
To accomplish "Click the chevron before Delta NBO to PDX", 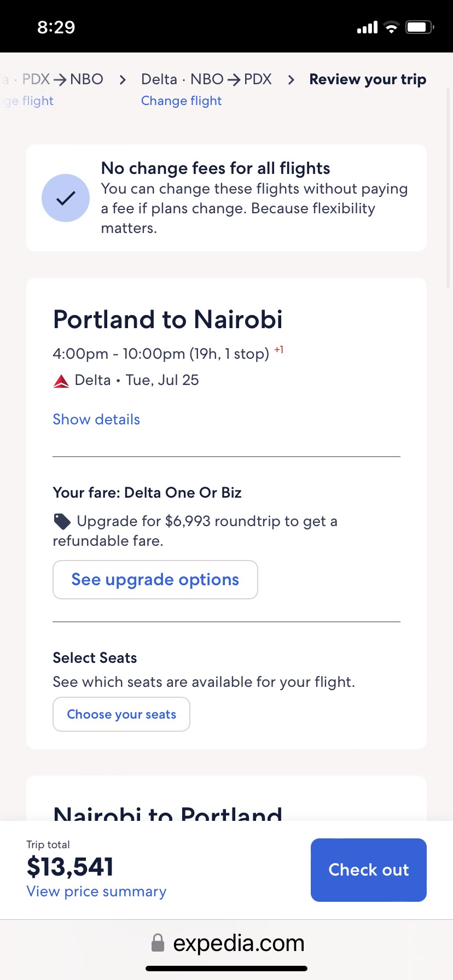I will click(123, 80).
